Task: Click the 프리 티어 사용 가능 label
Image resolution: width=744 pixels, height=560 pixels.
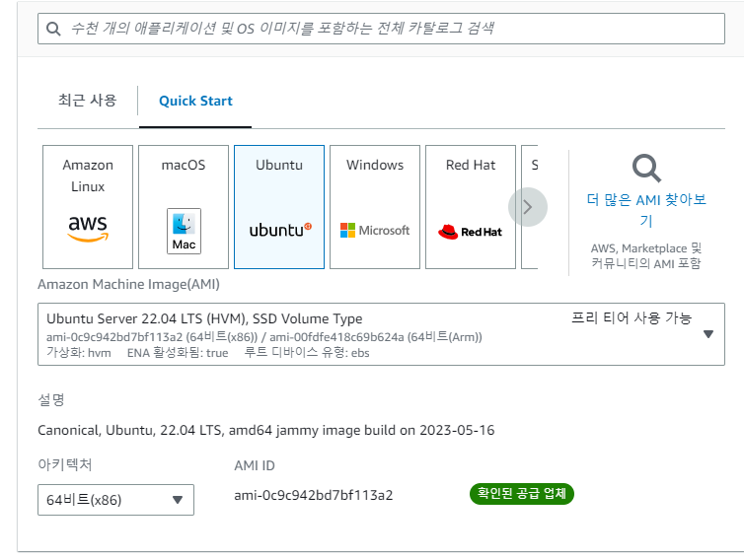Action: tap(632, 317)
